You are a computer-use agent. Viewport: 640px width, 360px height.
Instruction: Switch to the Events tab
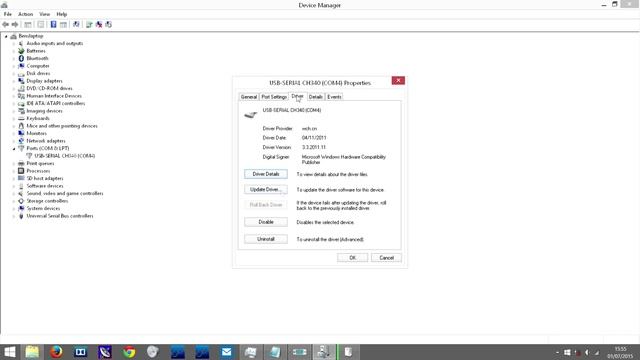[x=334, y=97]
